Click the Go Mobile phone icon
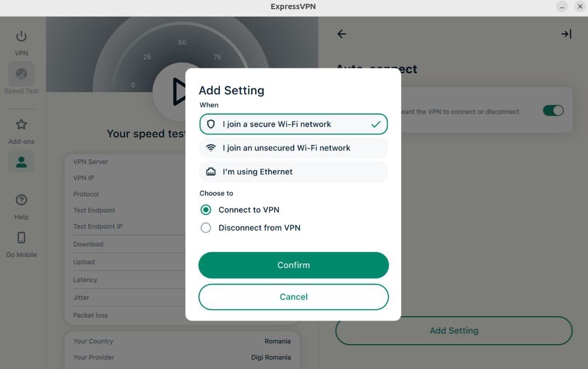 tap(22, 238)
